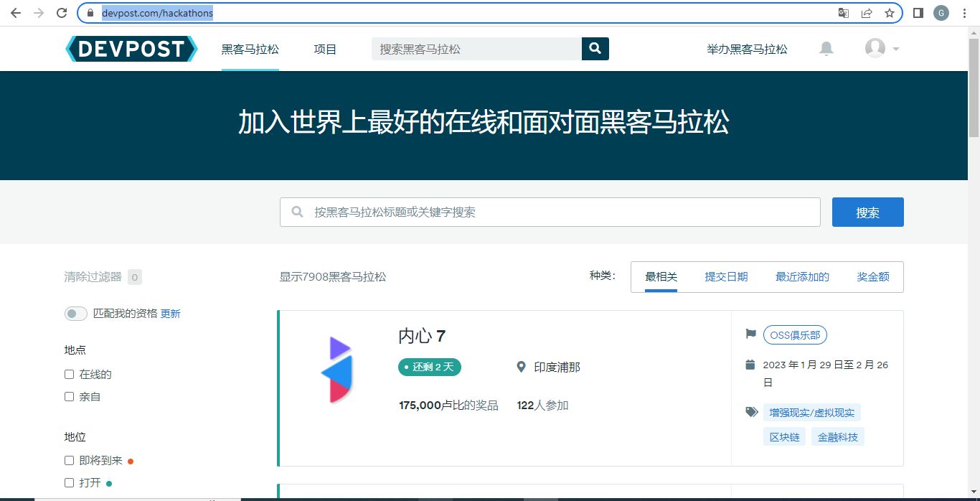Click the blue 搜索 button
This screenshot has width=980, height=501.
pyautogui.click(x=867, y=212)
